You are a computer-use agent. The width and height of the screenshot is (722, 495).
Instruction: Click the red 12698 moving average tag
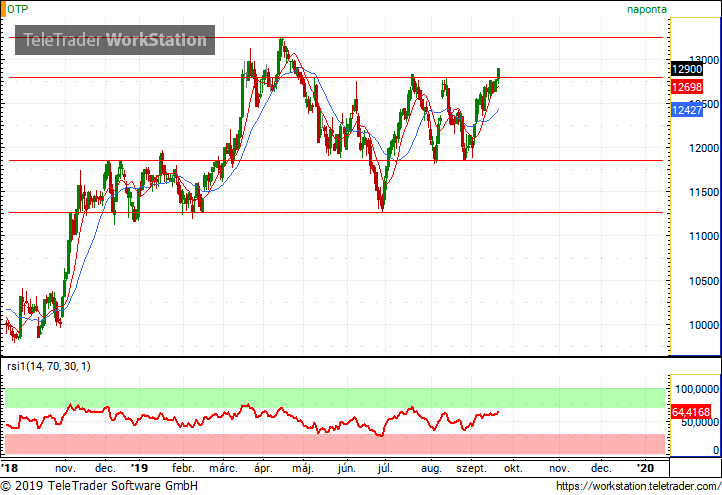687,87
